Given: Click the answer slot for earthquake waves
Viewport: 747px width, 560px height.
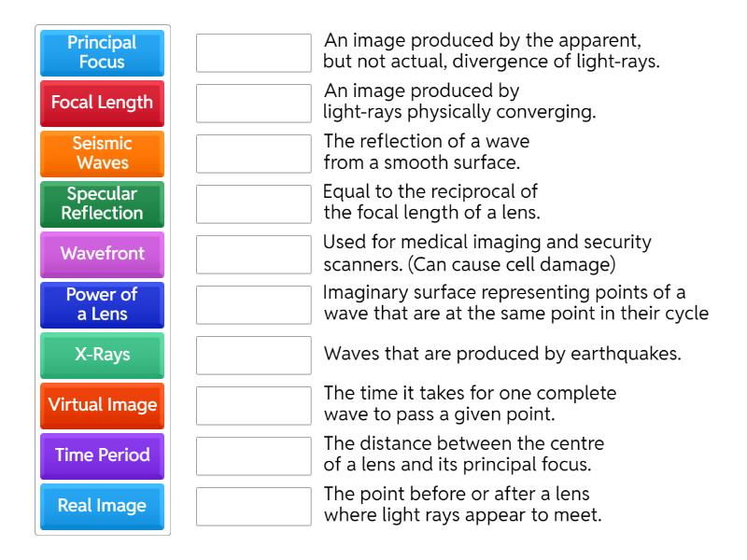Looking at the screenshot, I should tap(253, 356).
